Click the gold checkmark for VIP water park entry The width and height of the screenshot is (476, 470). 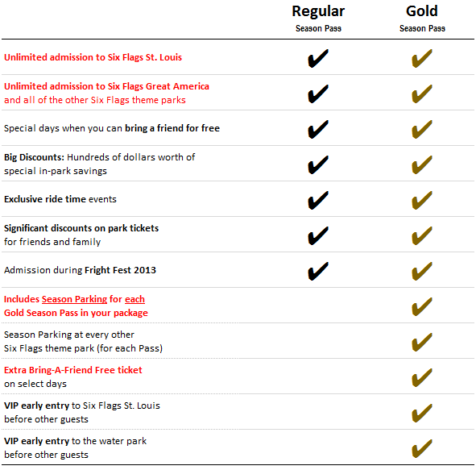422,448
